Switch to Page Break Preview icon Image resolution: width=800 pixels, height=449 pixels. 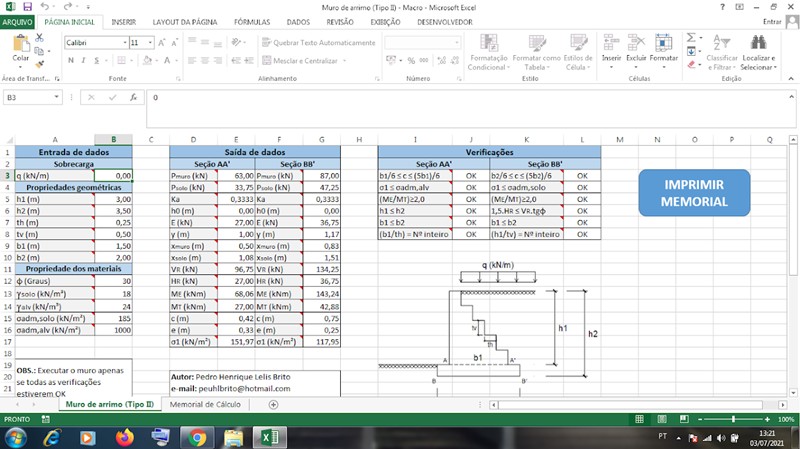(684, 419)
